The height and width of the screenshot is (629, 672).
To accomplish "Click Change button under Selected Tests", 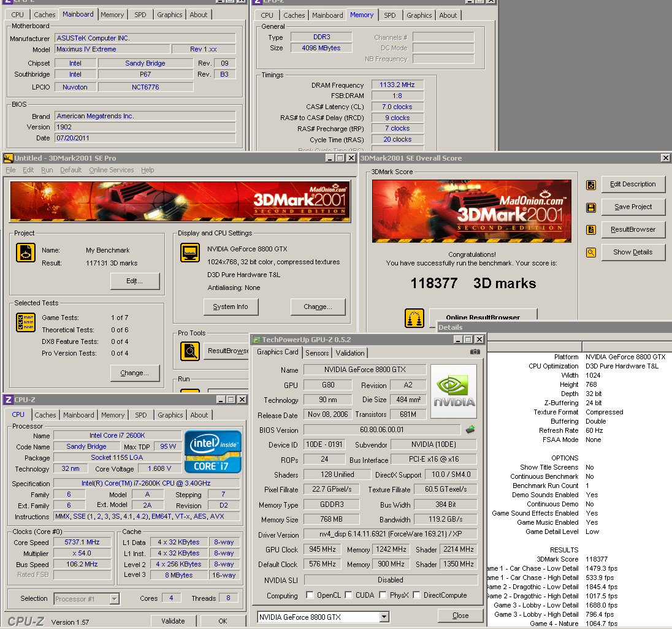I will coord(134,373).
